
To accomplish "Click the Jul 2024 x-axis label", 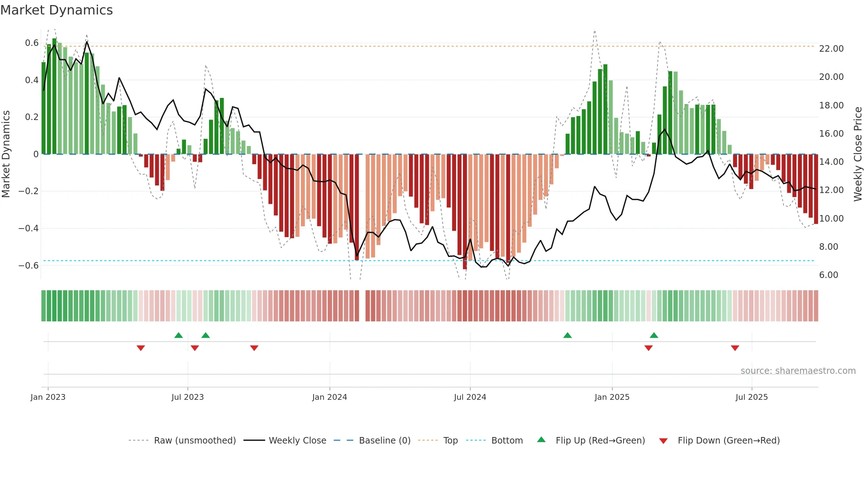I will (470, 397).
